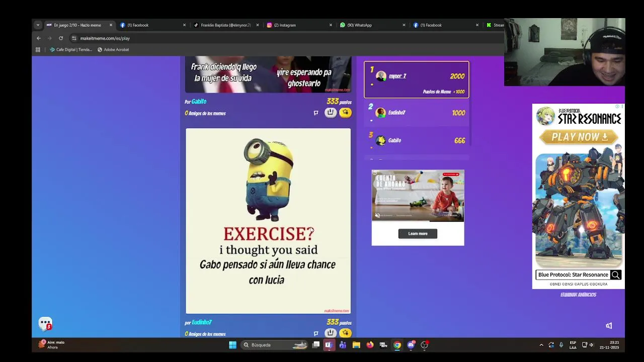Toggle the sound speaker icon on the game page
644x362 pixels.
pyautogui.click(x=609, y=326)
